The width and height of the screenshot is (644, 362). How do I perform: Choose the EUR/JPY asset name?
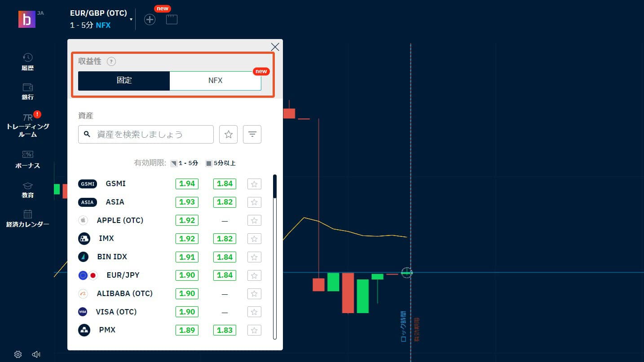pyautogui.click(x=123, y=275)
